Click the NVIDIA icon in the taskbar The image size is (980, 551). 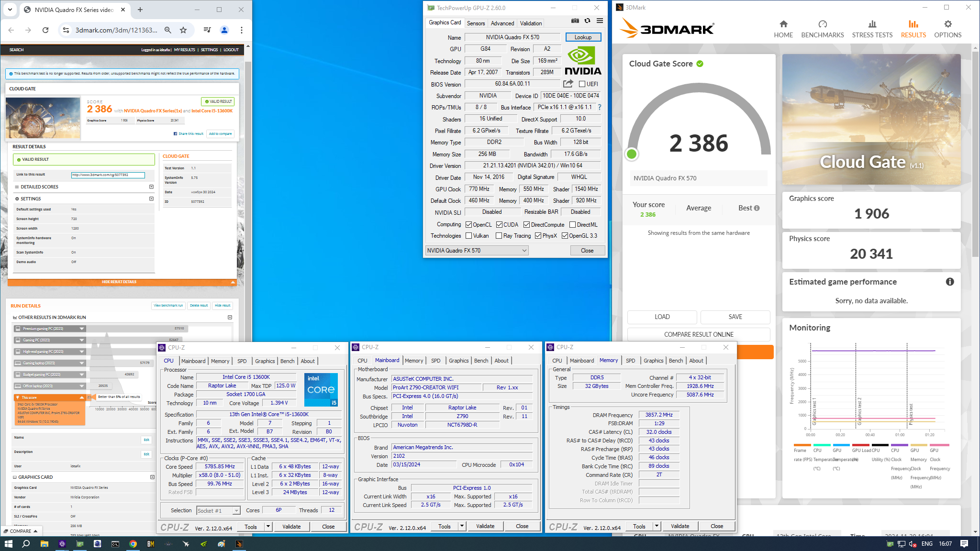pos(204,544)
